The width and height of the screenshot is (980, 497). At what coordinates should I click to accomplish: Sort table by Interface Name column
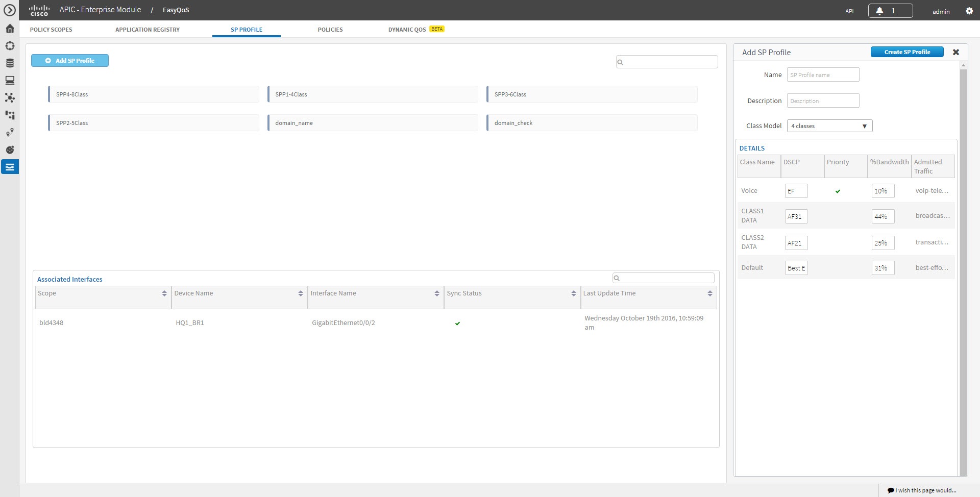(437, 293)
